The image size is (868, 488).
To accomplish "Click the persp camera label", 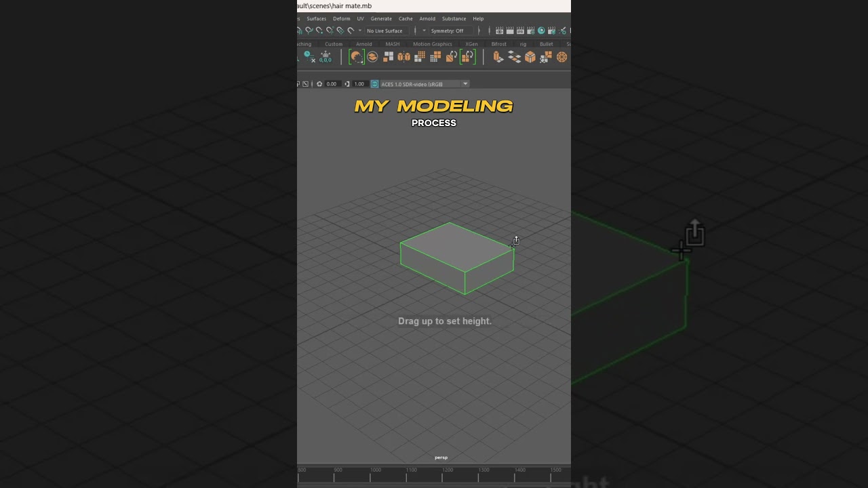I will click(x=441, y=457).
